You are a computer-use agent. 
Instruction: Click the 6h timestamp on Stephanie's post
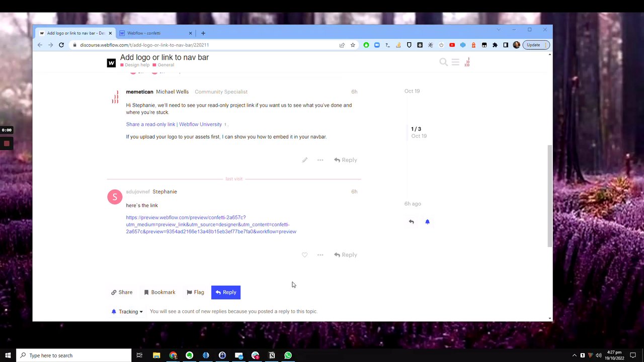click(354, 192)
